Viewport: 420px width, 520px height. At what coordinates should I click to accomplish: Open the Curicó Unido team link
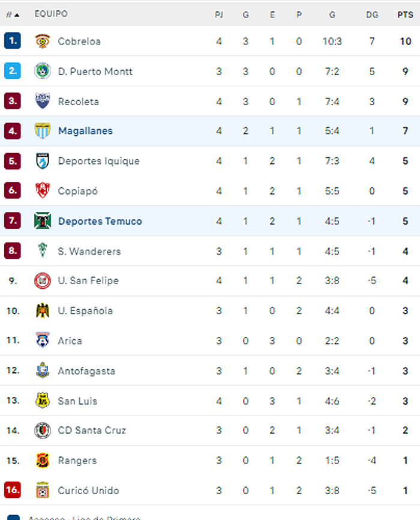click(88, 491)
